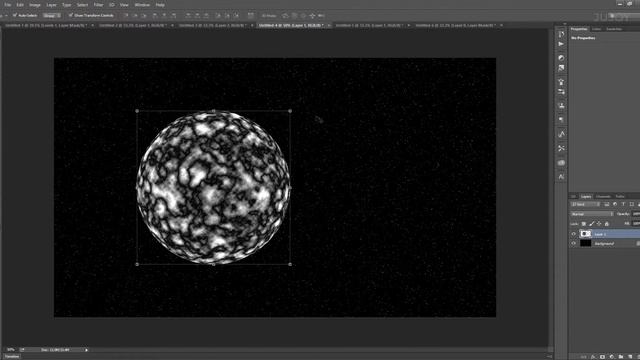
Task: Click Create new group folder icon
Action: point(621,357)
